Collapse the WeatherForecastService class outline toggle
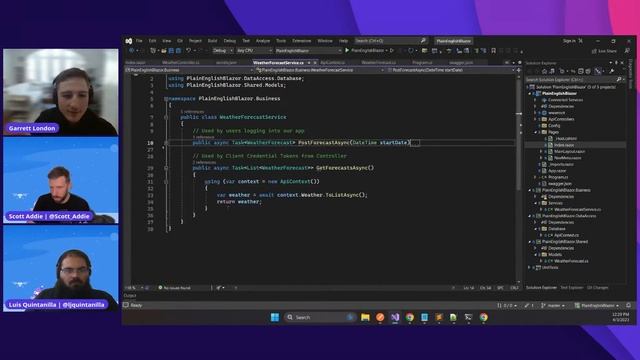640x360 pixels. [166, 117]
